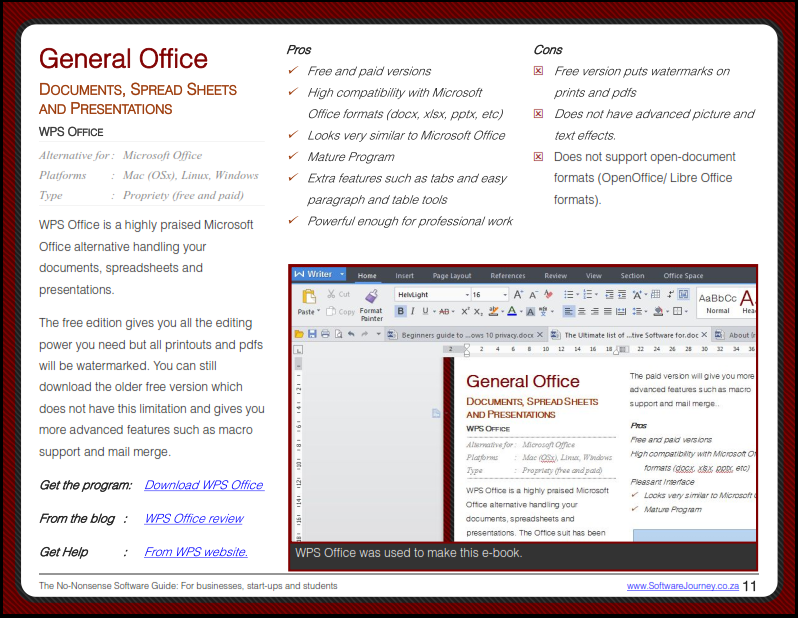Viewport: 798px width, 618px height.
Task: Click the align left icon
Action: click(x=567, y=311)
